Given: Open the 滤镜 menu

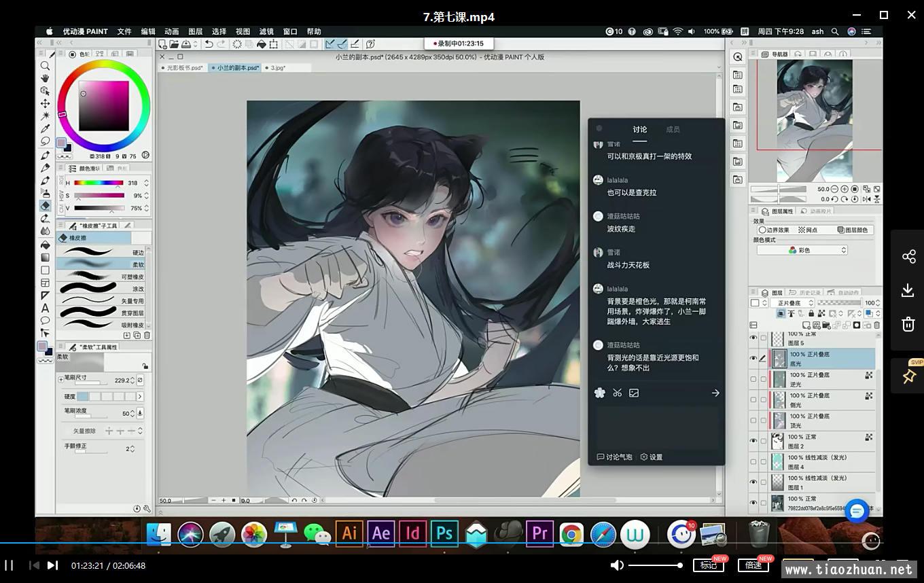Looking at the screenshot, I should [x=266, y=31].
